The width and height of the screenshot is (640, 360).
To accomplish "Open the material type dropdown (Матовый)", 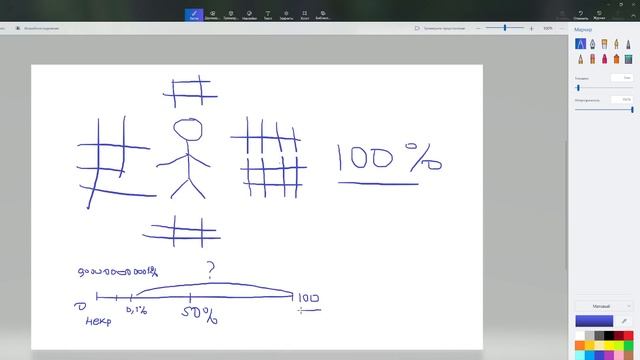I will tap(604, 306).
